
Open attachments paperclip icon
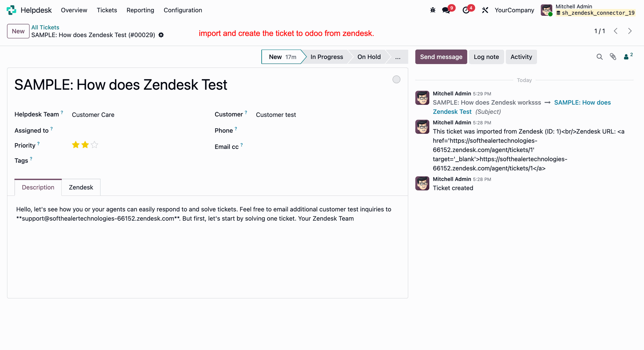pyautogui.click(x=613, y=57)
